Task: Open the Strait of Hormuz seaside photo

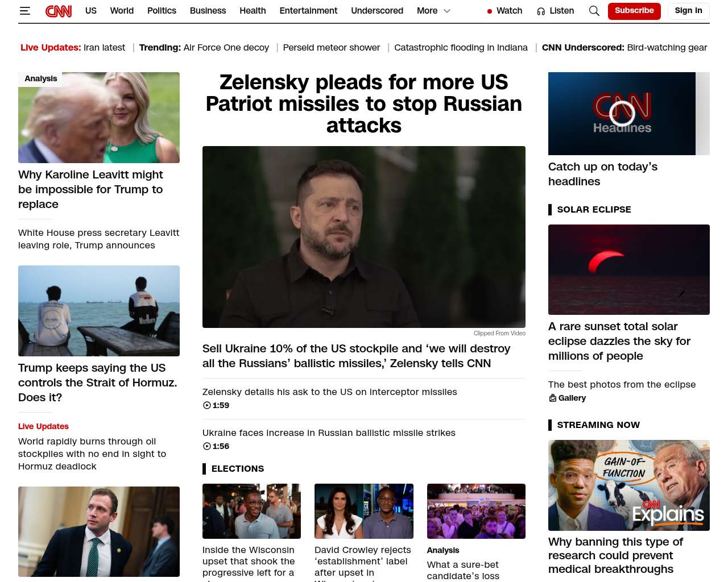Action: click(99, 311)
